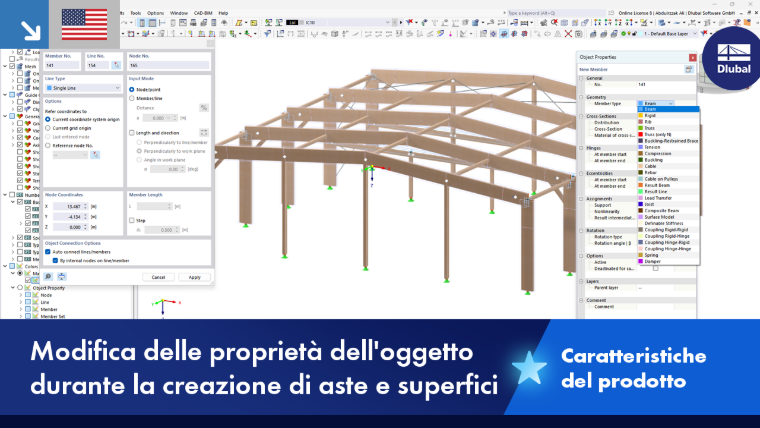
Task: Click the black load case color box in toolbar
Action: [292, 22]
